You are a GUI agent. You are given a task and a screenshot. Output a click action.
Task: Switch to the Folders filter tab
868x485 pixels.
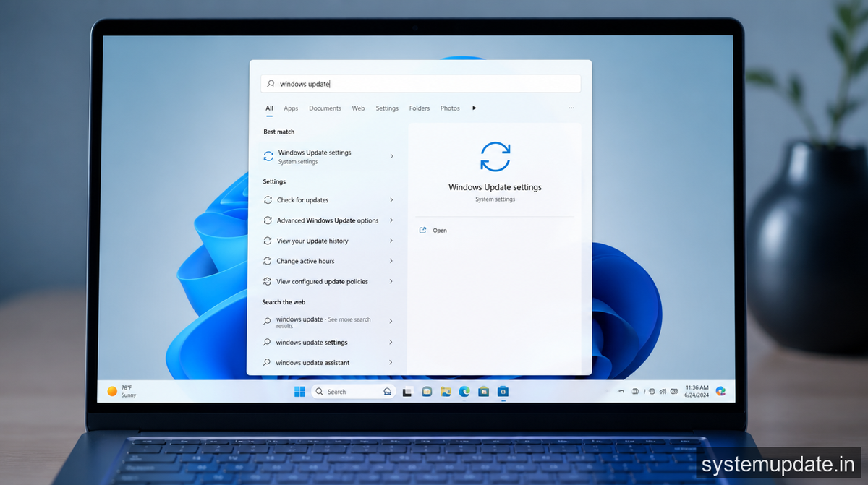tap(420, 108)
